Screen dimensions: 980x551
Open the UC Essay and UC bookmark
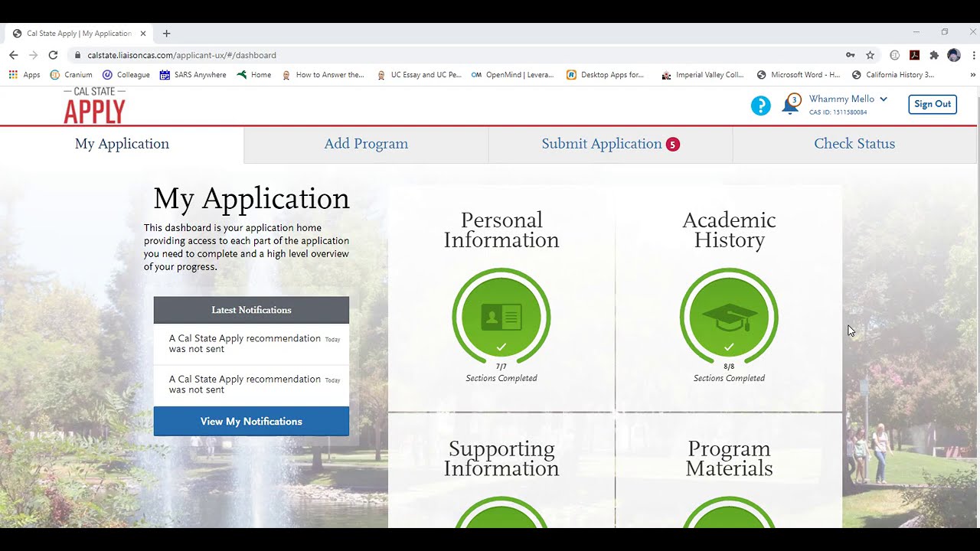coord(419,75)
